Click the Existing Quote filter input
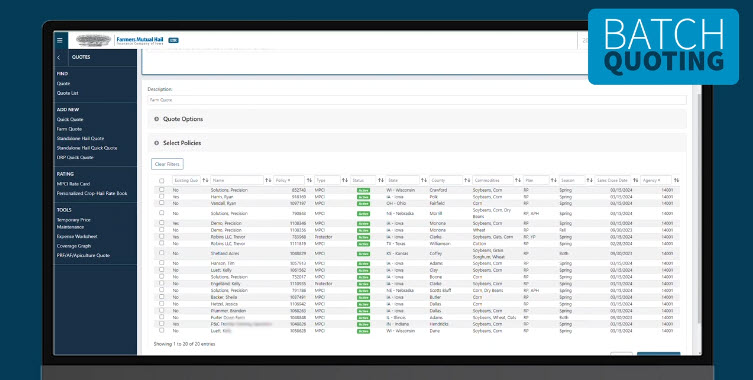 click(x=186, y=180)
